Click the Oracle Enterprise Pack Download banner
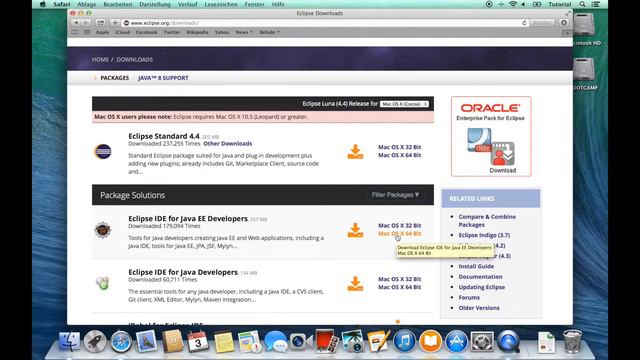The image size is (640, 360). point(491,136)
